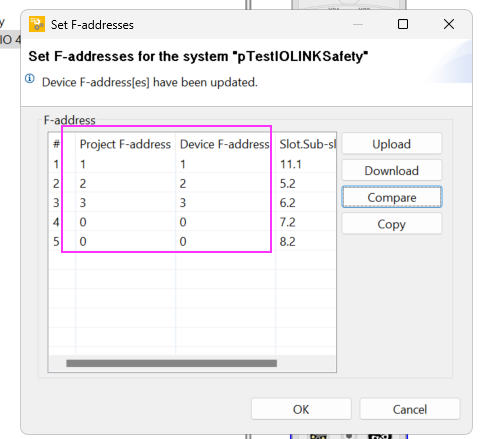Screen dimensions: 490x439
Task: Click slot value 7.2
Action: 287,222
